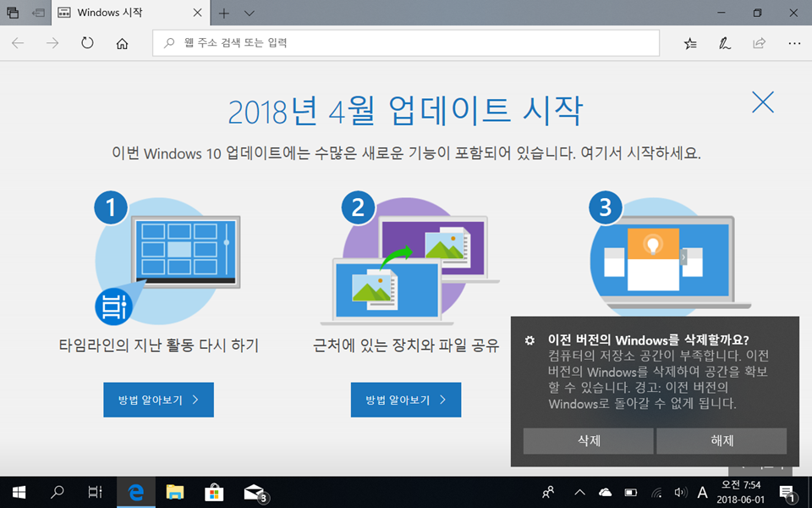
Task: Open Microsoft Store from taskbar
Action: tap(214, 492)
